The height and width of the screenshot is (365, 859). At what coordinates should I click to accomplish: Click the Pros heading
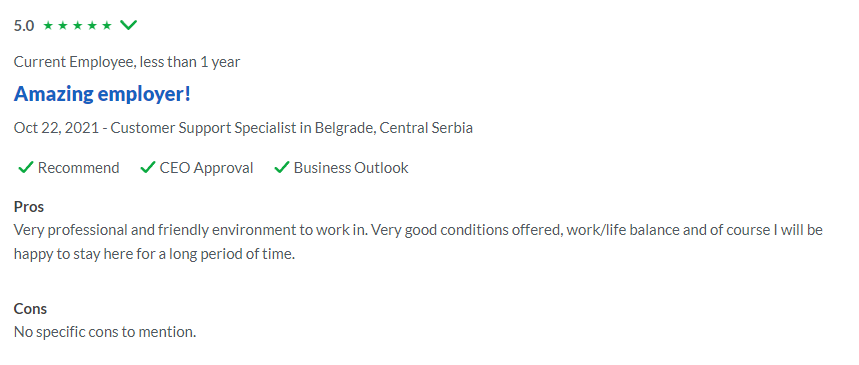(x=28, y=207)
